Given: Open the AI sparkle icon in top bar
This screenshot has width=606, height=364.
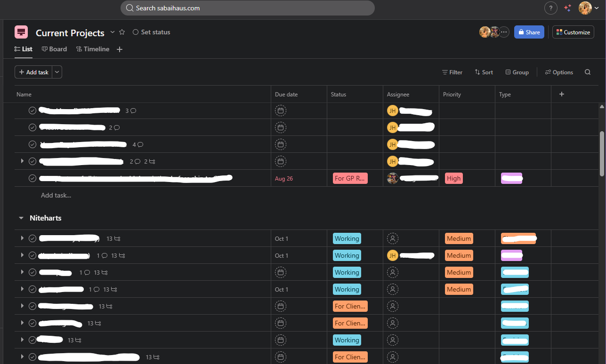Looking at the screenshot, I should pos(567,8).
